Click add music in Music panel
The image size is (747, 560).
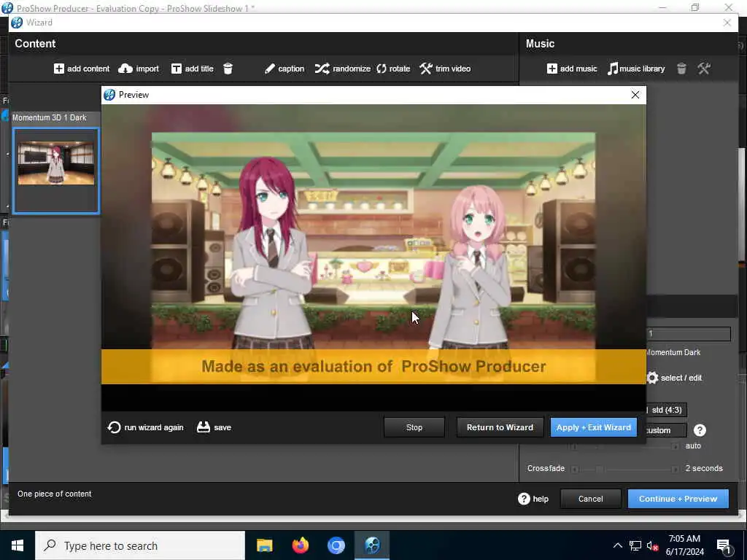572,69
